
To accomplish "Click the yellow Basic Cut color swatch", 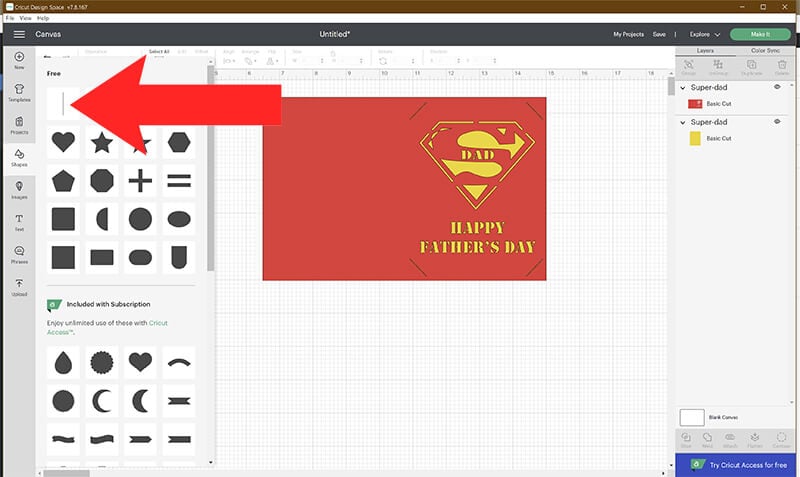I will 695,138.
